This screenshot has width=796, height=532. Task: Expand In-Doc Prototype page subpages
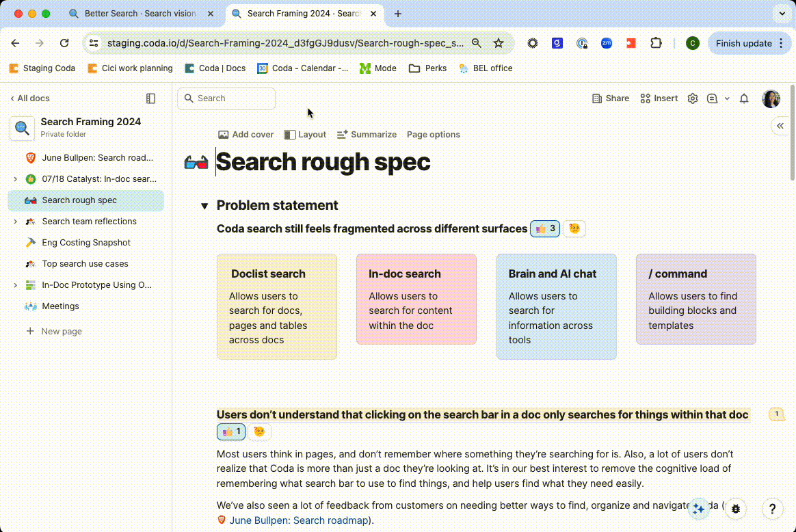pos(15,285)
